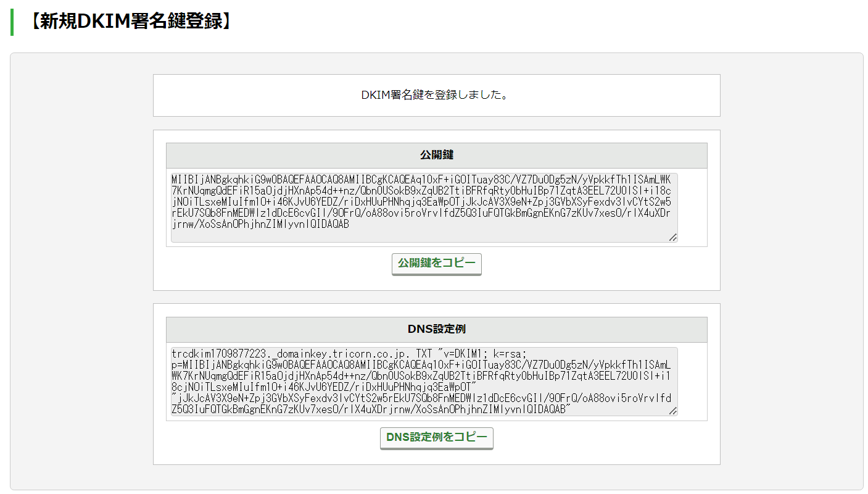Grab the resize handle of DNS設定例 textarea
This screenshot has height=494, width=868.
coord(673,412)
